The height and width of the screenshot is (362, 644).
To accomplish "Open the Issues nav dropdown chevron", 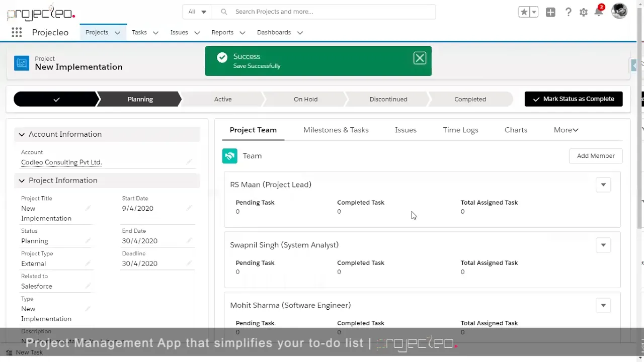I will [197, 33].
